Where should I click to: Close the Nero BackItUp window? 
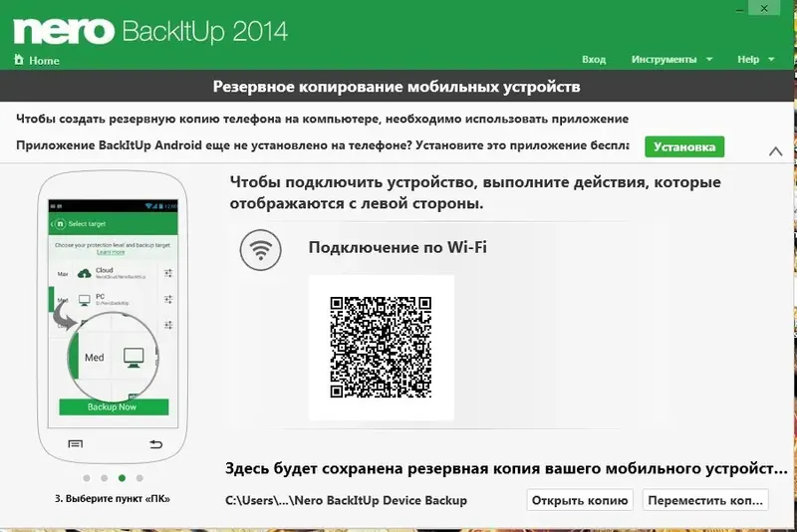764,9
